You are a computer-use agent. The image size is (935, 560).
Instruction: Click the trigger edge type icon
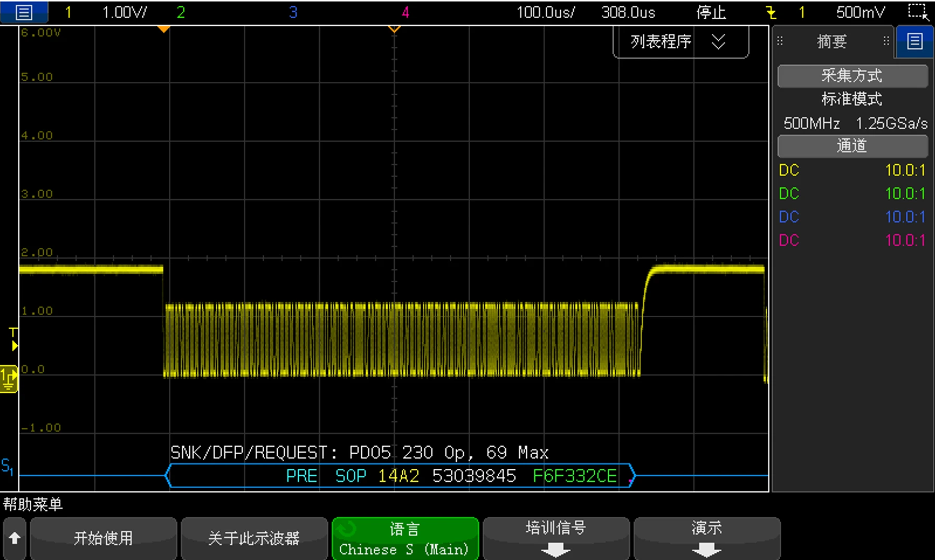(x=771, y=13)
